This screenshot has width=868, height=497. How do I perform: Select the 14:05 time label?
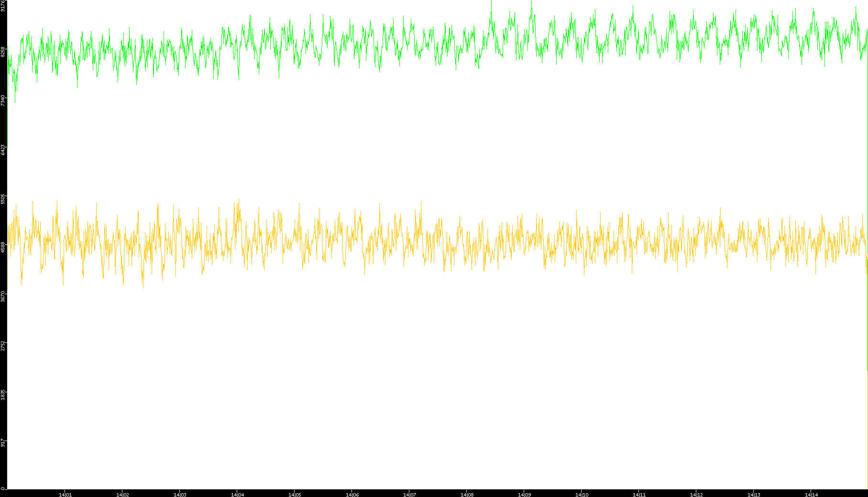point(295,495)
